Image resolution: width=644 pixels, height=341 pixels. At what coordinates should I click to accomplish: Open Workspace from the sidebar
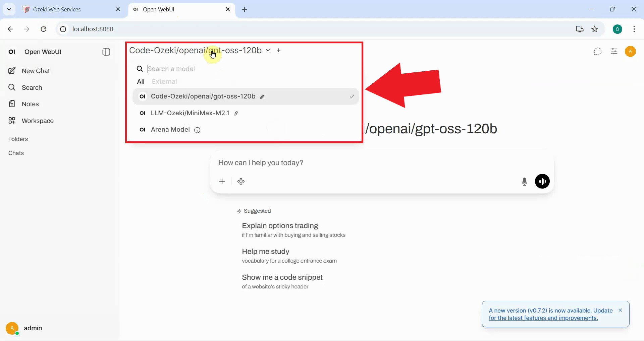point(37,121)
